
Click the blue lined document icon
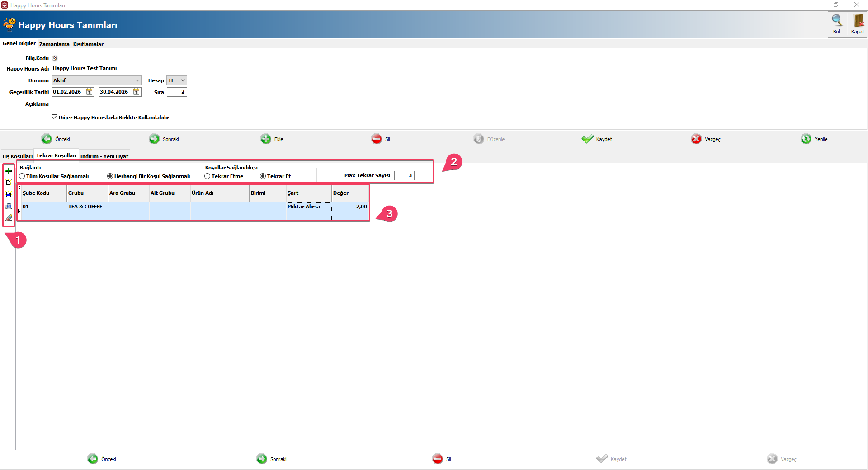click(x=9, y=195)
